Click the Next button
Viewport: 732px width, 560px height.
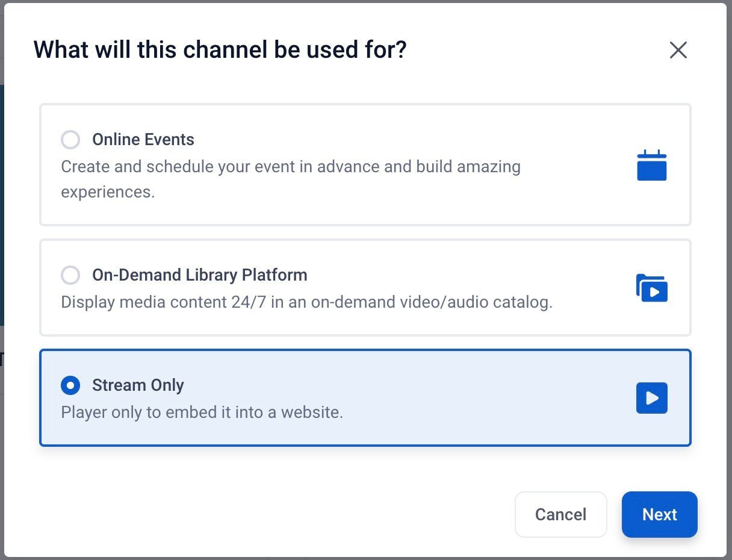[x=660, y=514]
